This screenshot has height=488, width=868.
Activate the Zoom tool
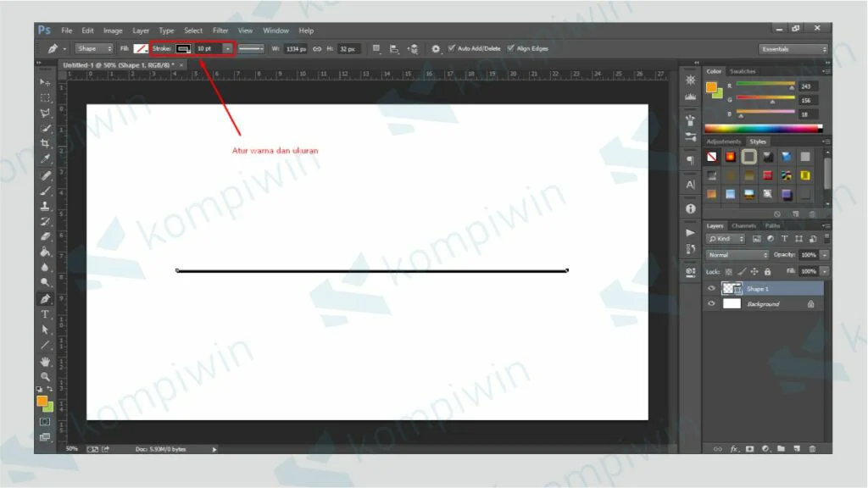pyautogui.click(x=46, y=377)
